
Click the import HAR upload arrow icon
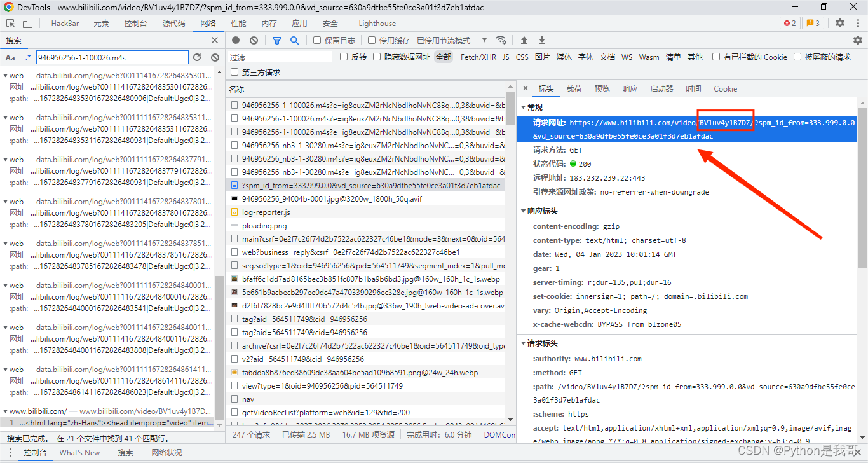[x=524, y=40]
